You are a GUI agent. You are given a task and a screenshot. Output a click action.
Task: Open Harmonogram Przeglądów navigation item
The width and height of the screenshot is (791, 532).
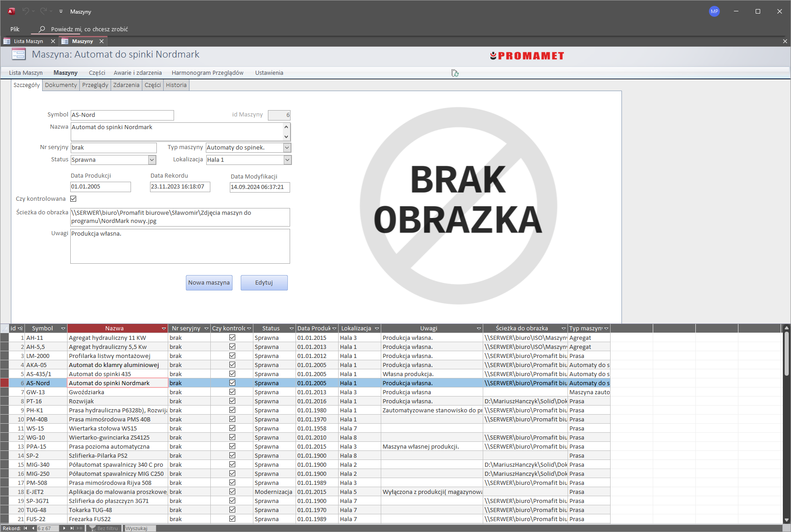208,73
